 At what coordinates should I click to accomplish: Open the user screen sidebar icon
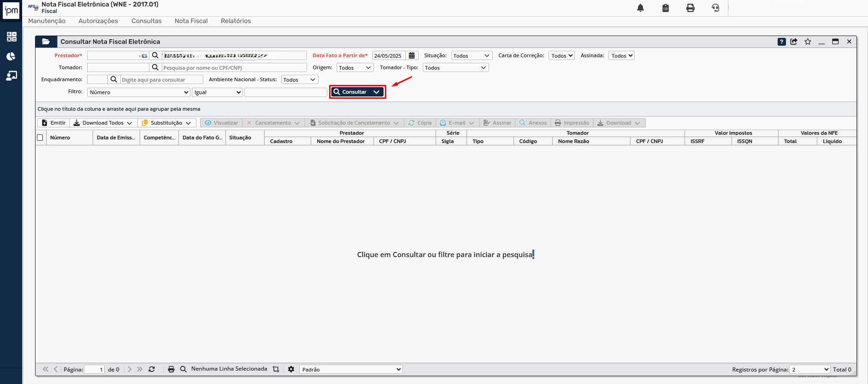(x=12, y=76)
